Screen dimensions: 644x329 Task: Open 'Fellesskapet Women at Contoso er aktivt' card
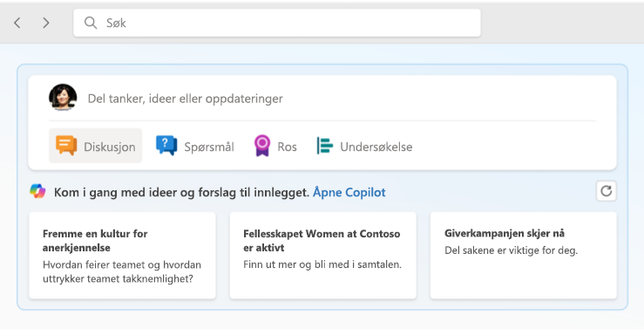coord(322,256)
